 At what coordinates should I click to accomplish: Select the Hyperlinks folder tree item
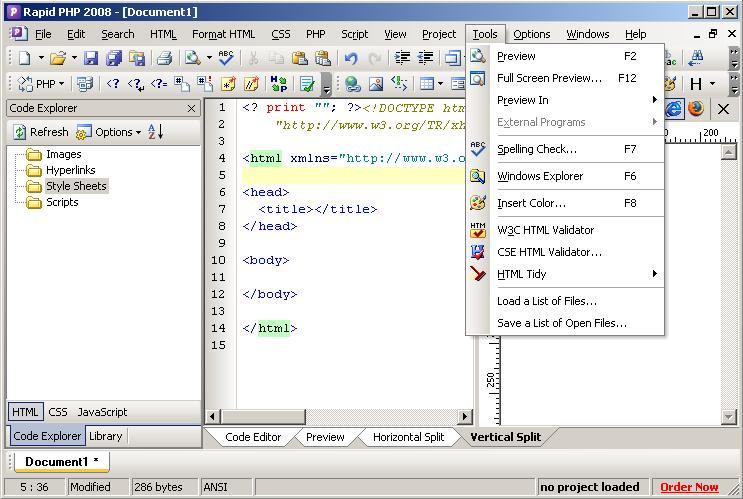click(61, 170)
